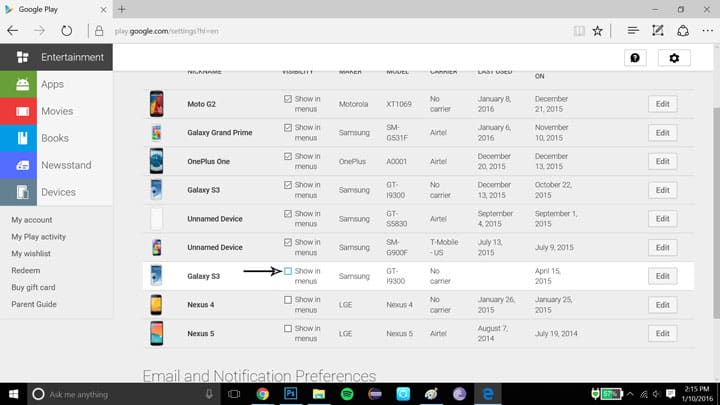Uncheck Show in menus for Unnamed Device SM-G900F

288,242
